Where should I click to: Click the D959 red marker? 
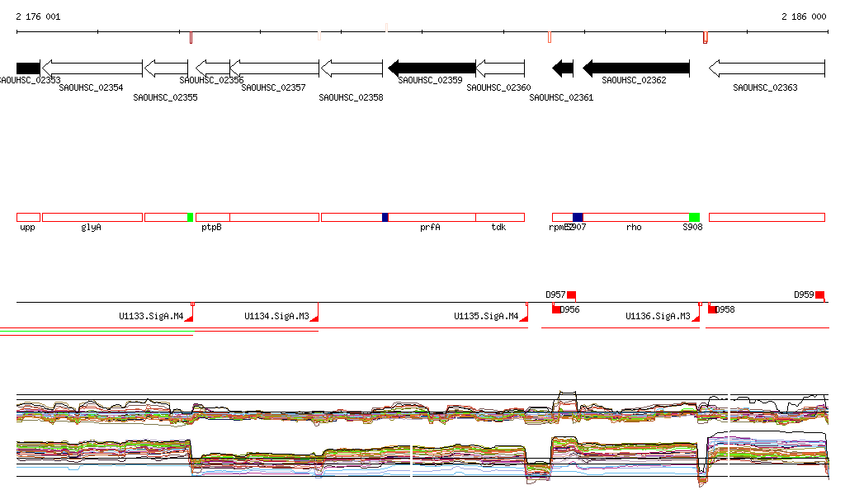(x=820, y=295)
